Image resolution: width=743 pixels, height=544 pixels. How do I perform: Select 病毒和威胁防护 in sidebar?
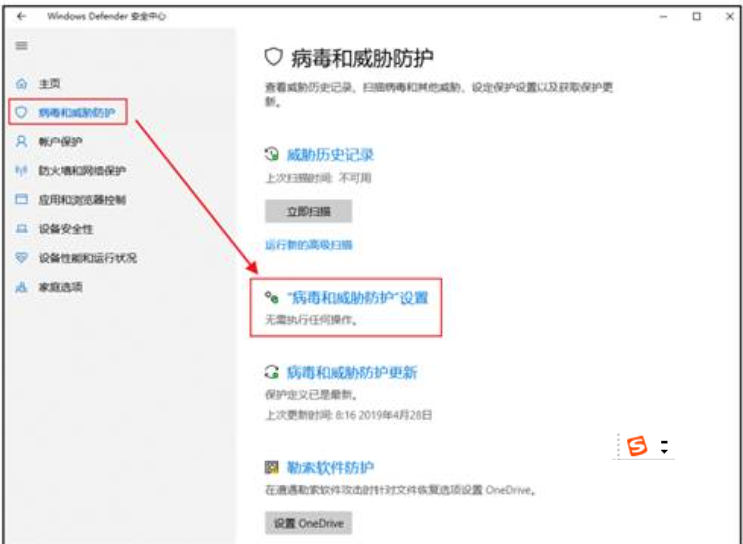77,112
